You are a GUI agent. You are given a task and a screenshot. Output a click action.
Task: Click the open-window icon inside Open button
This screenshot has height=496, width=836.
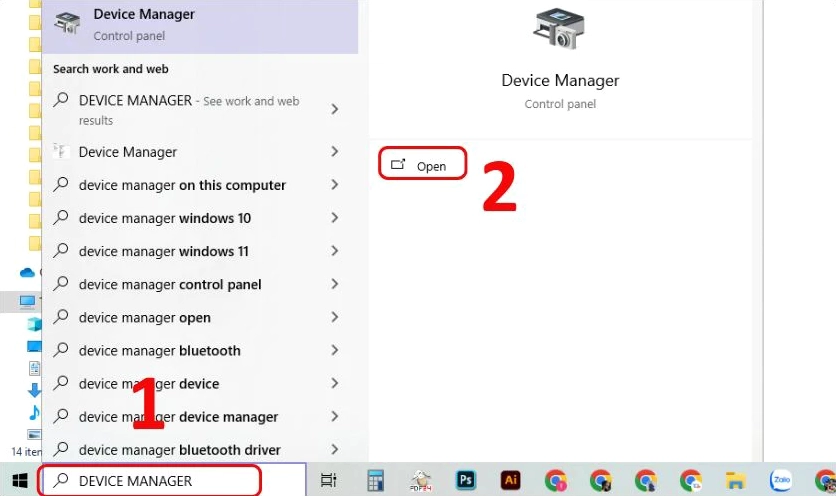pyautogui.click(x=398, y=164)
